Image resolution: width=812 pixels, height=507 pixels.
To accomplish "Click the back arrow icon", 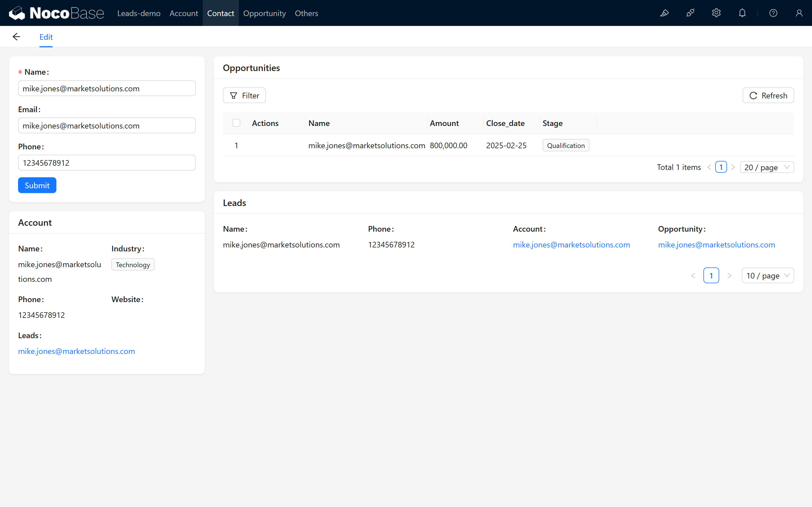I will click(x=16, y=37).
